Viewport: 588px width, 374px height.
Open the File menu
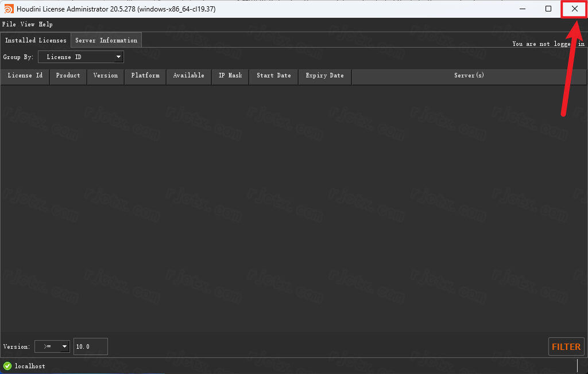pyautogui.click(x=9, y=25)
